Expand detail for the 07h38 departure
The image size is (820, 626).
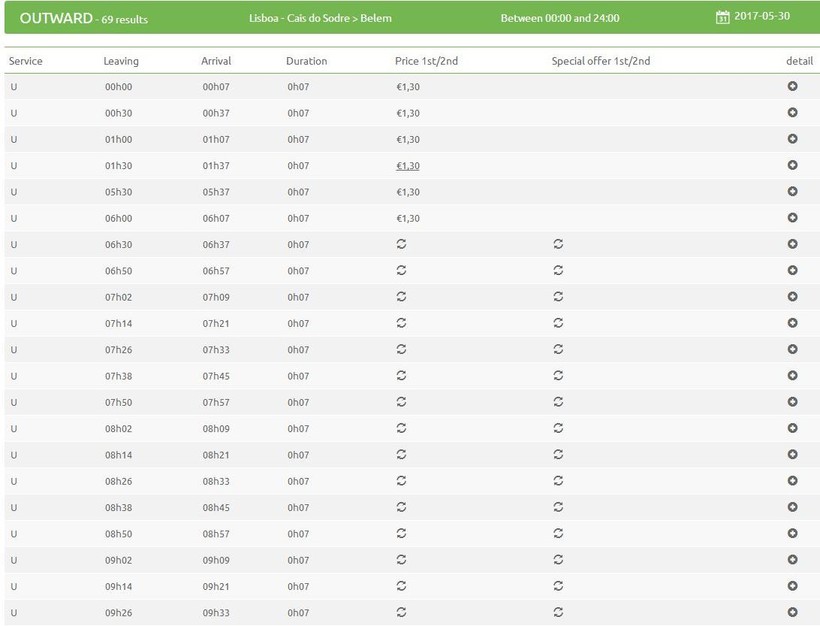tap(792, 375)
